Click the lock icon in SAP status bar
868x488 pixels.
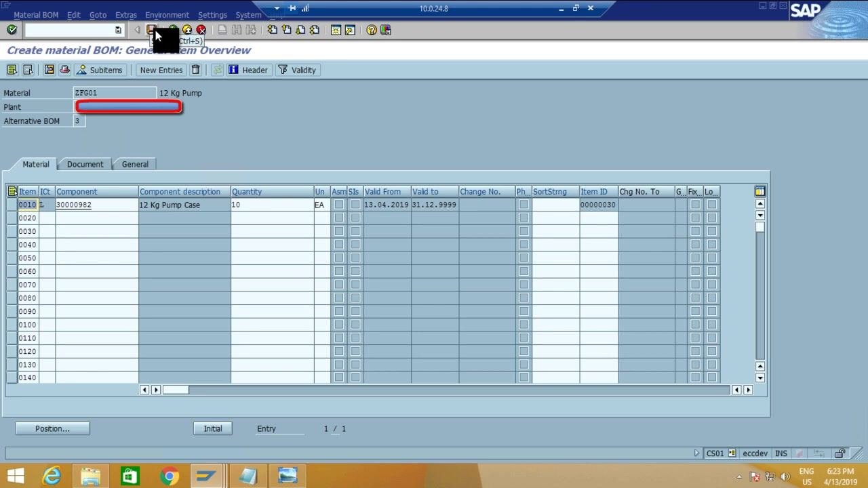tap(840, 453)
